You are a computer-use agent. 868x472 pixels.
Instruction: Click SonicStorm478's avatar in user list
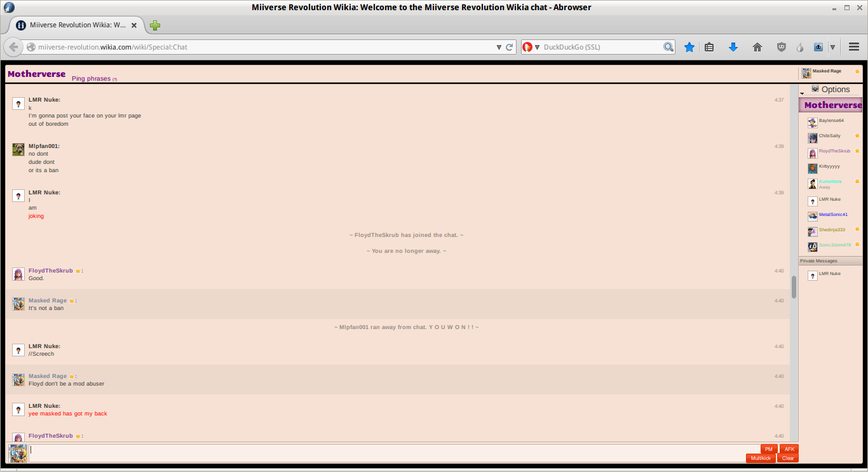pyautogui.click(x=812, y=246)
